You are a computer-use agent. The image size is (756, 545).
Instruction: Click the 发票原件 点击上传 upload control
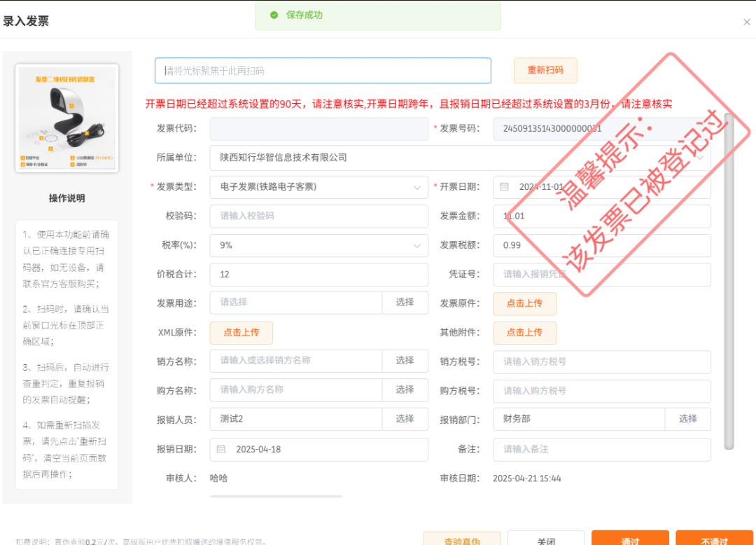[x=525, y=303]
